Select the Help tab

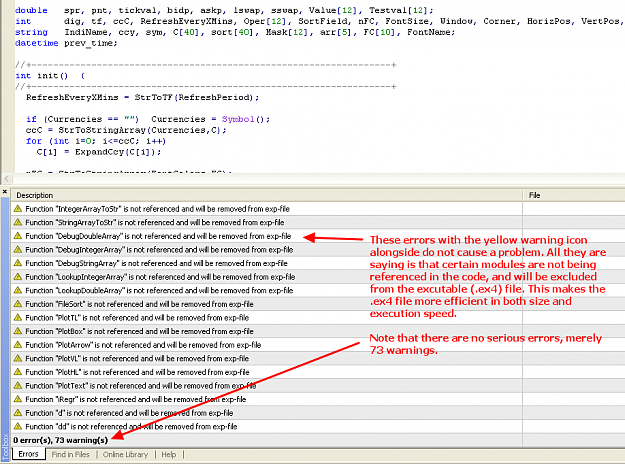coord(169,454)
